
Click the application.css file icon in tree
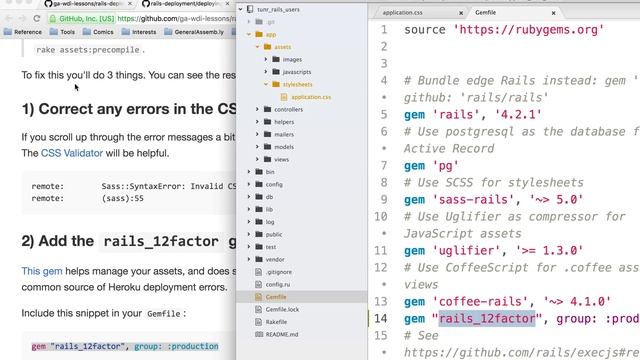[284, 97]
